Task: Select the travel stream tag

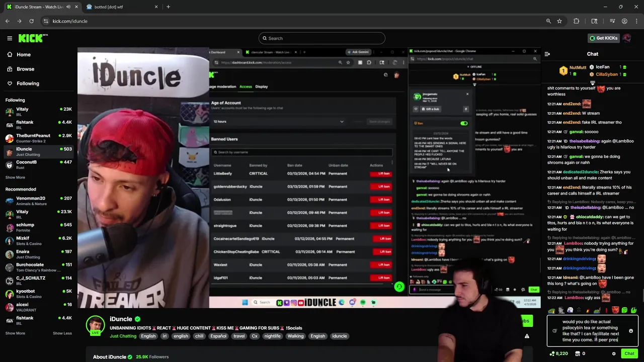Action: tap(239, 336)
